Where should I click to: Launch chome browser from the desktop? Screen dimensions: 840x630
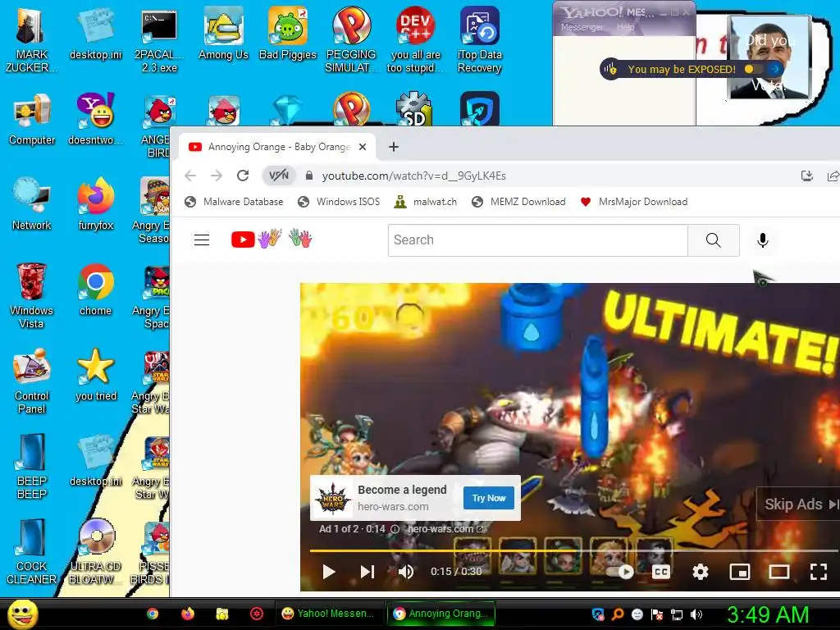[95, 290]
